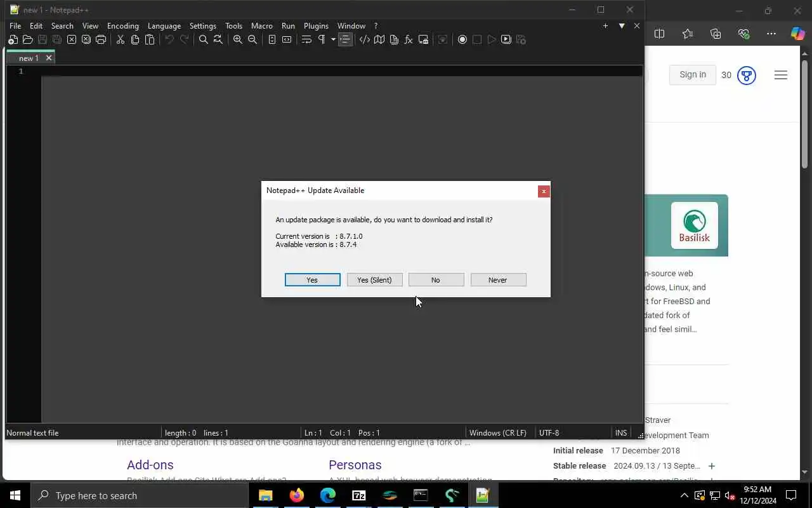
Task: Expand Stable release plus in Edge
Action: click(x=712, y=466)
